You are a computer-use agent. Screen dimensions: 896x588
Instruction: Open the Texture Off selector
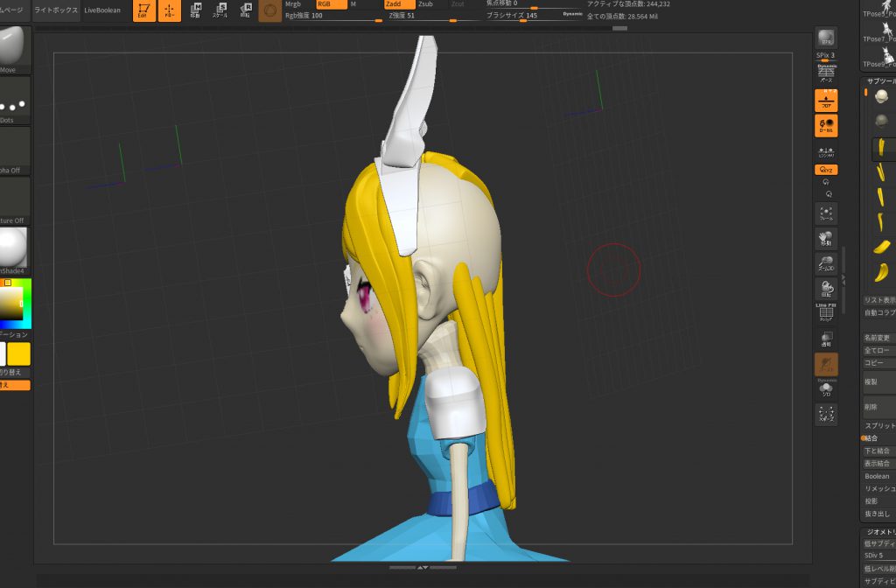pyautogui.click(x=14, y=200)
